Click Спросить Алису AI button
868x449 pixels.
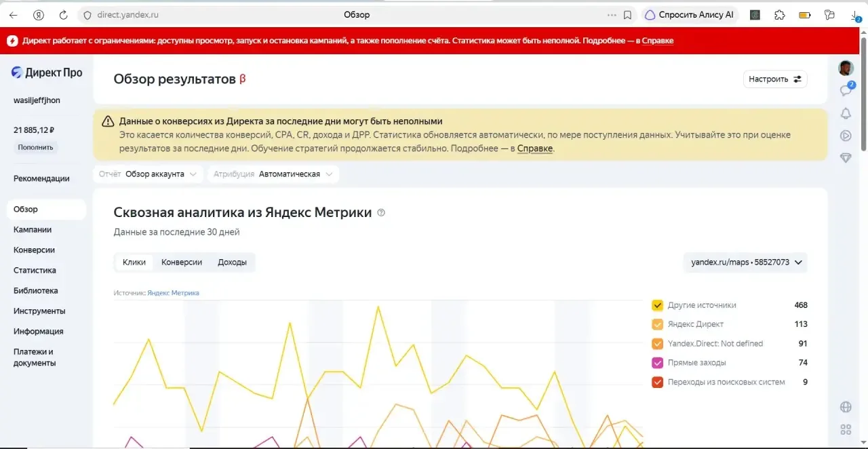tap(688, 15)
